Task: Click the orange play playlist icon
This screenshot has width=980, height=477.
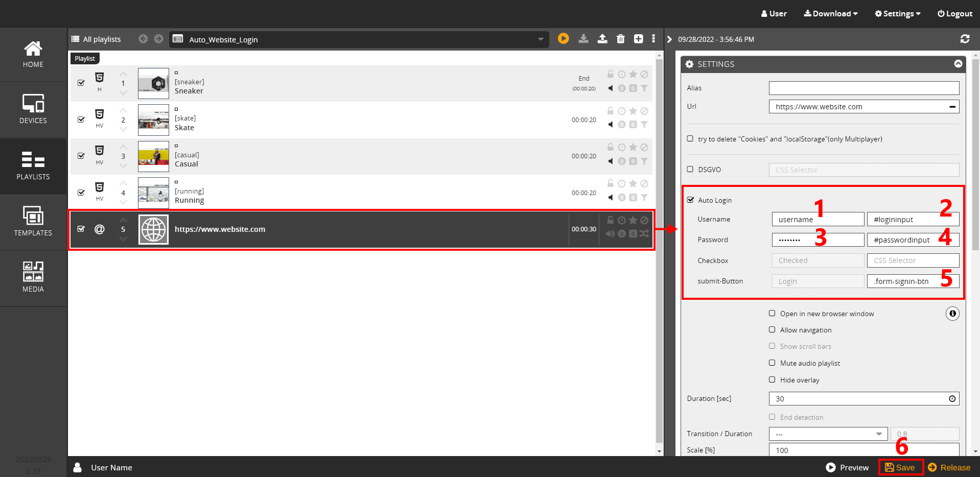Action: tap(563, 39)
